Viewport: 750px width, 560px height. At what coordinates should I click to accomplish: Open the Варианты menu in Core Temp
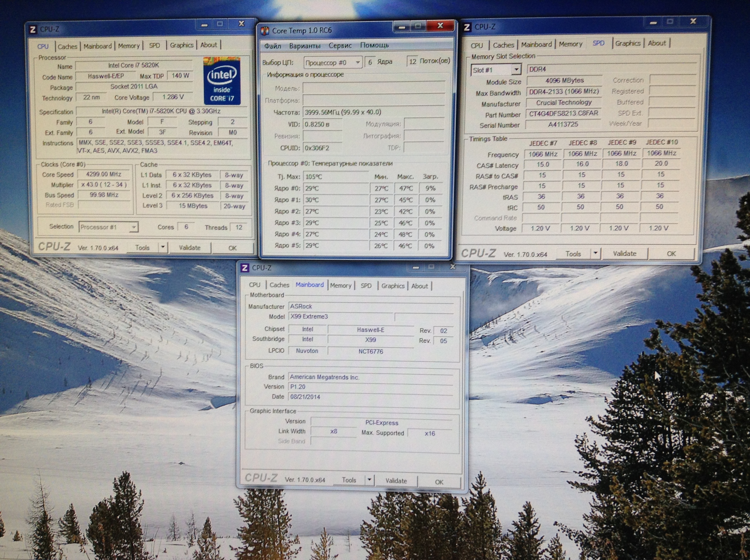pyautogui.click(x=304, y=45)
